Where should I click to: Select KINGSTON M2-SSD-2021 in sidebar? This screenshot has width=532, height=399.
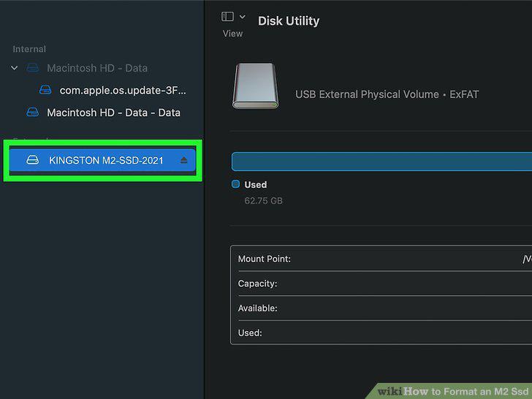pos(102,160)
